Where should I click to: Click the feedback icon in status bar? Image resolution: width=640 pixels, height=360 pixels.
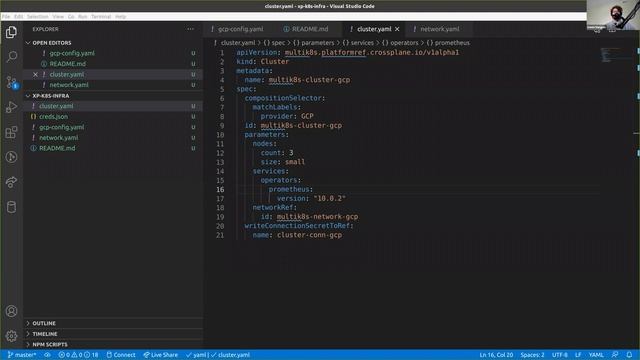615,355
